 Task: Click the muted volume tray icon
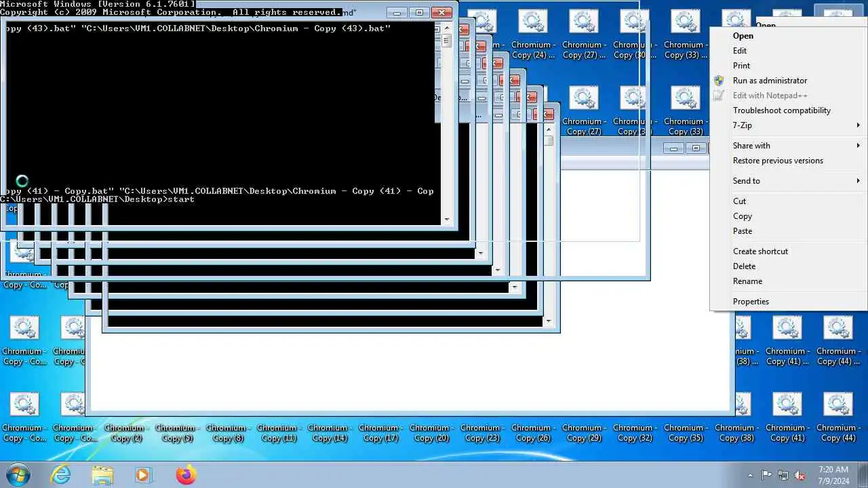click(800, 475)
